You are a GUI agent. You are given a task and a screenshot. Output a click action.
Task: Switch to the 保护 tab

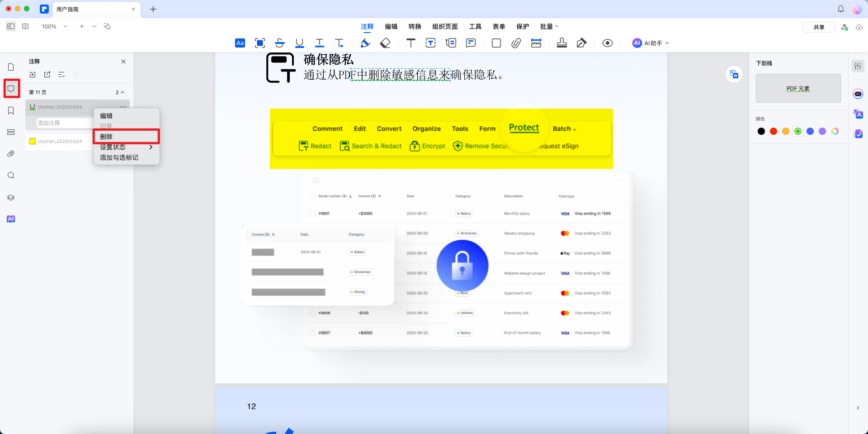[523, 27]
